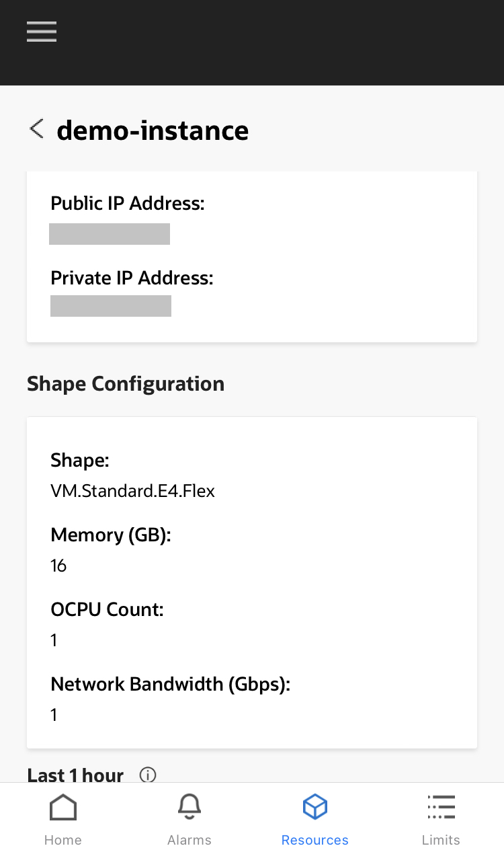Tap the demo-instance page title
The height and width of the screenshot is (848, 504).
[x=153, y=130]
